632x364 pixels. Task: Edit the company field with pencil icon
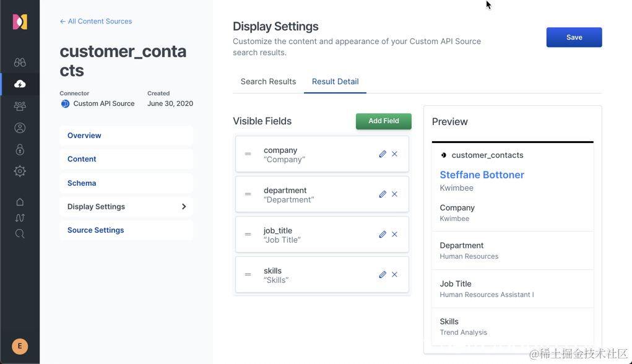383,154
